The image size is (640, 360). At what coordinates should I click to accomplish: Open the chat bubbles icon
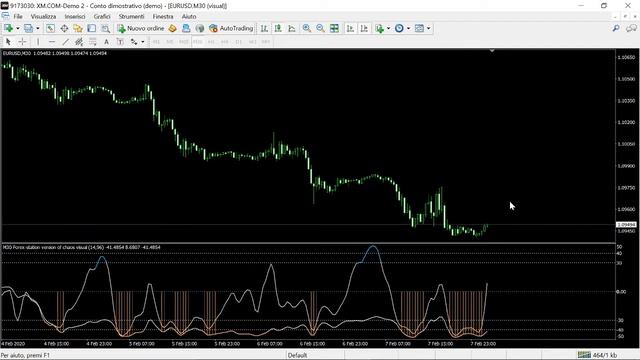pos(631,28)
